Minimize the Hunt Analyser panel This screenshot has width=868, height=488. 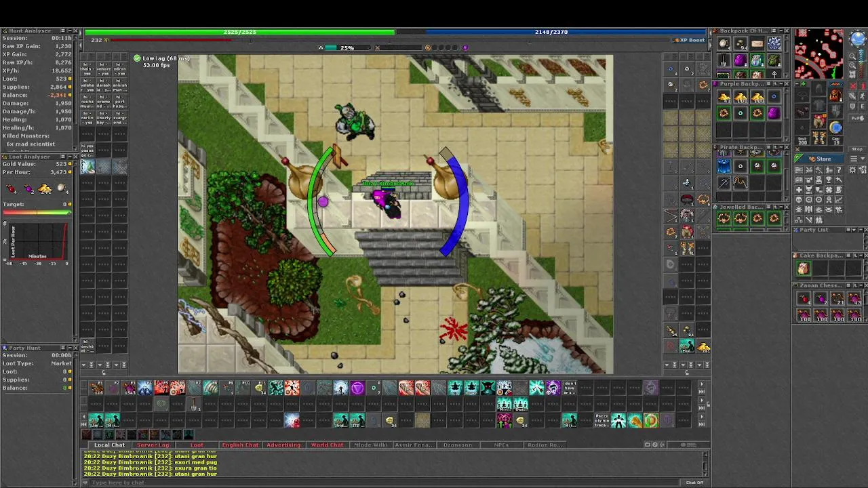click(x=70, y=31)
